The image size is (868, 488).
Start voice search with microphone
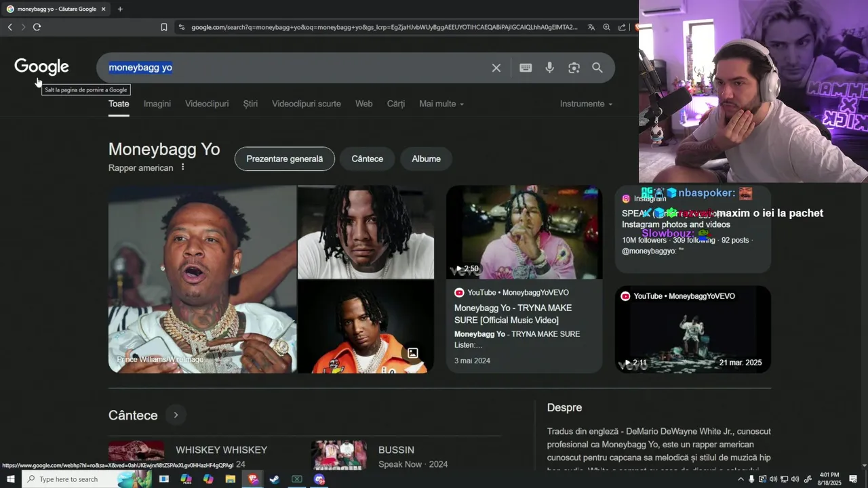(x=550, y=68)
